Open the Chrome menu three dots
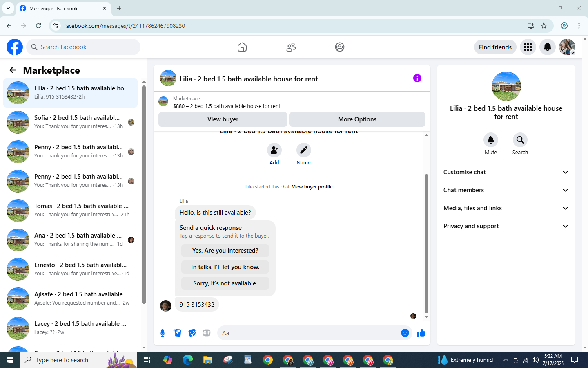Screen dimensions: 588x368 pos(579,26)
